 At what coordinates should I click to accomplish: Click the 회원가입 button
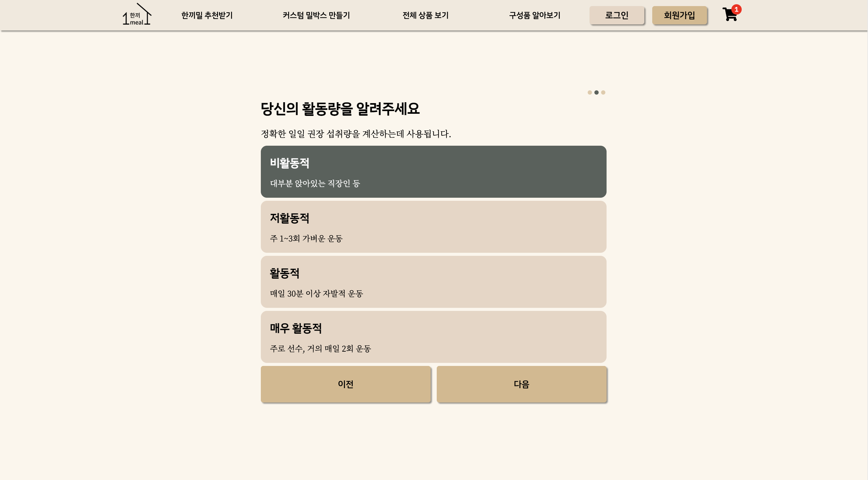pyautogui.click(x=679, y=15)
